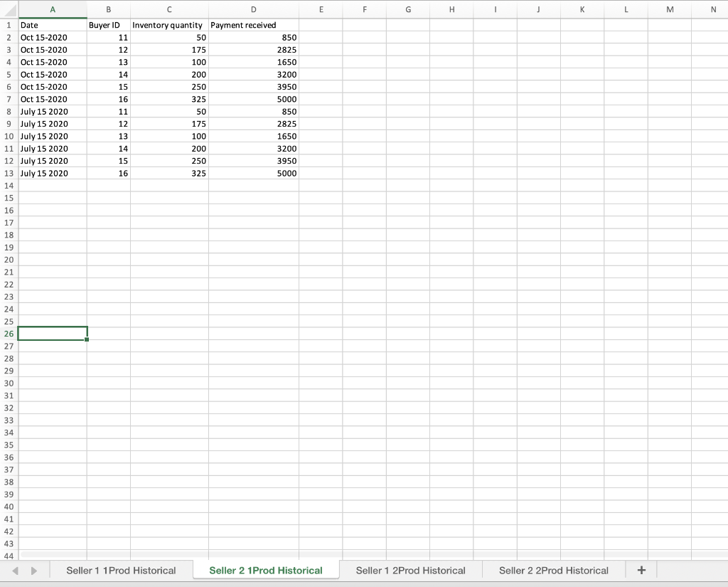Select all cells using the corner select-all button
The image size is (728, 587).
(x=8, y=9)
